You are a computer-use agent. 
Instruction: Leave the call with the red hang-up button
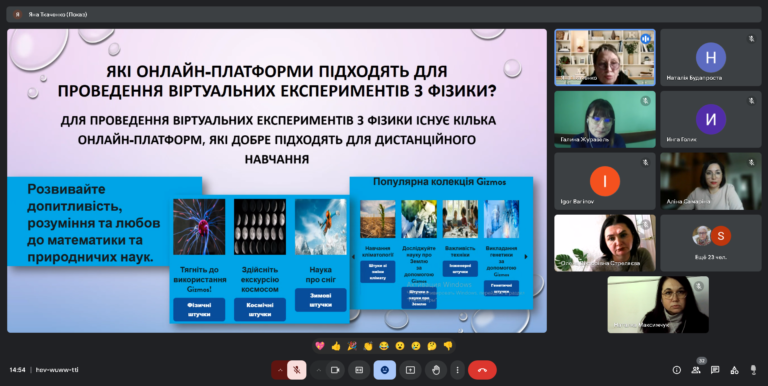pyautogui.click(x=482, y=370)
